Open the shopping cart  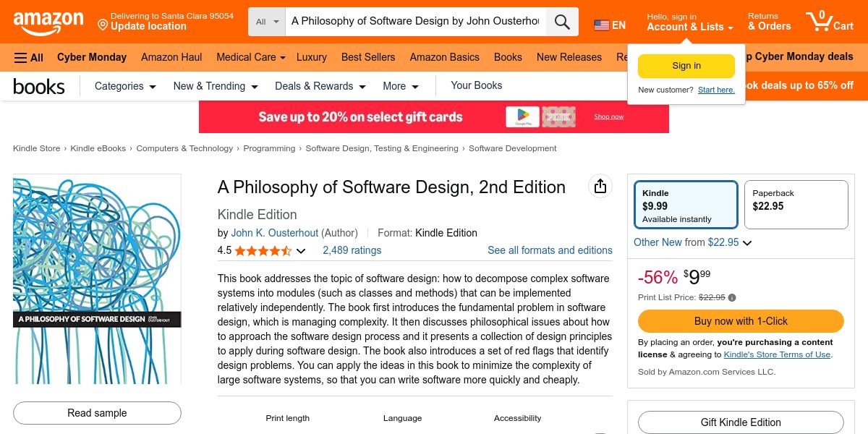pos(830,21)
